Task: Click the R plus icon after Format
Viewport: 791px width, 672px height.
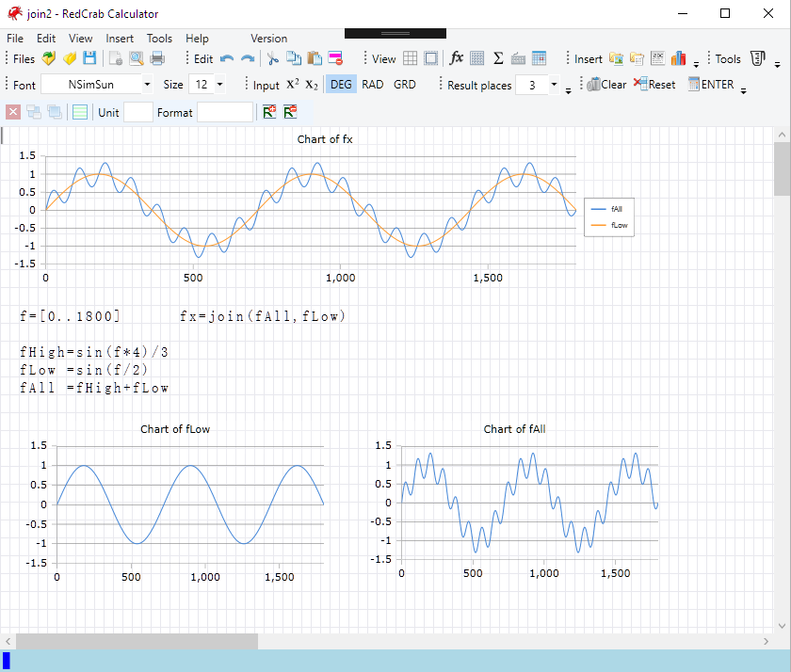Action: pos(269,112)
